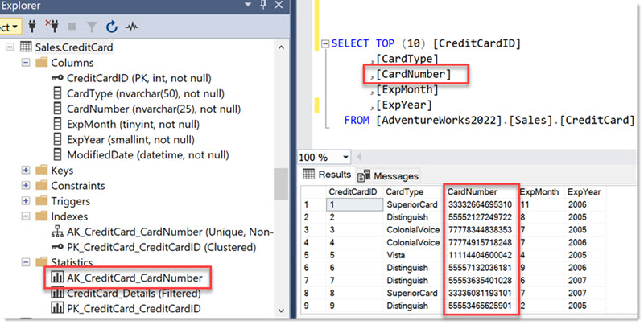
Task: Expand the Triggers folder
Action: [27, 201]
